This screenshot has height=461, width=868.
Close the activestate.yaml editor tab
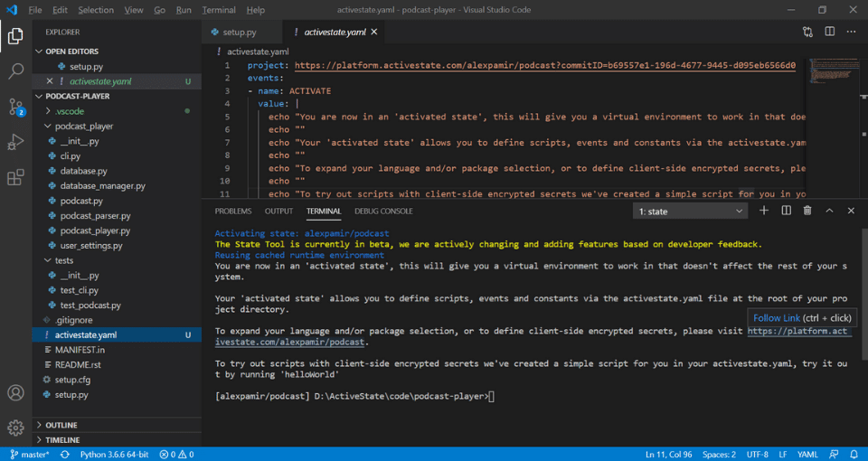(x=373, y=33)
